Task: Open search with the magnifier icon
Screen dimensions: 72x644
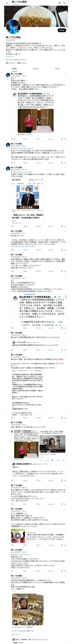Action: (64, 3)
